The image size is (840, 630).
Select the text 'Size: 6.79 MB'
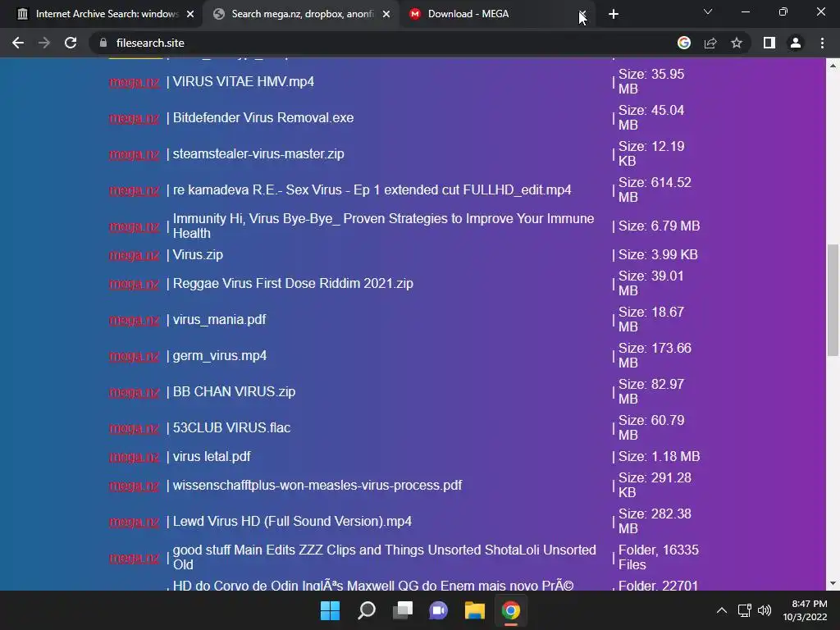pyautogui.click(x=659, y=226)
